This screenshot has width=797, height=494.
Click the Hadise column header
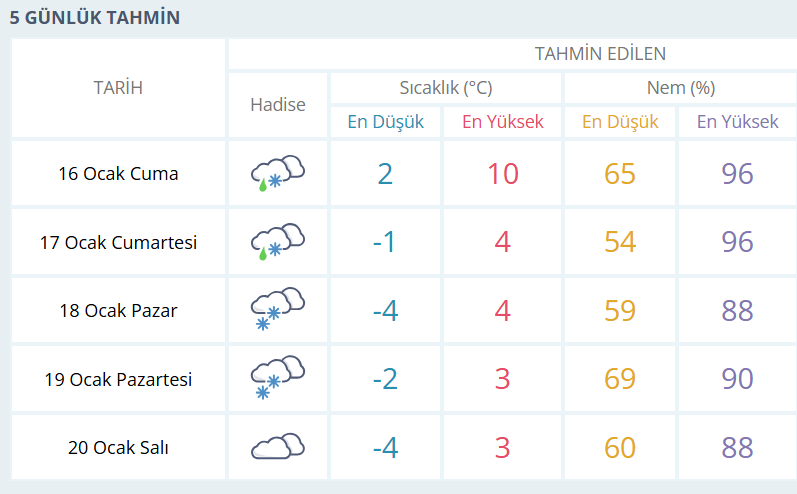pyautogui.click(x=278, y=105)
